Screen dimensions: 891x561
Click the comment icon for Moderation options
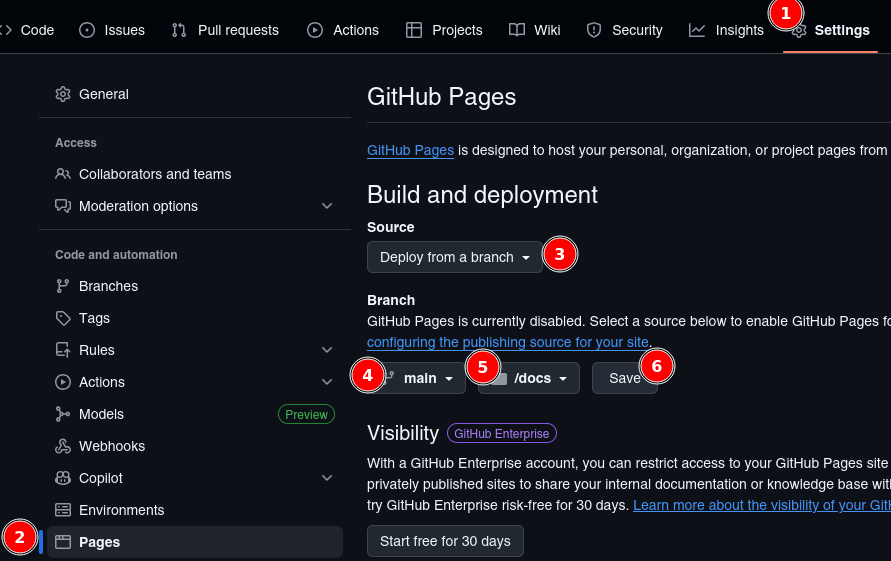pos(63,206)
